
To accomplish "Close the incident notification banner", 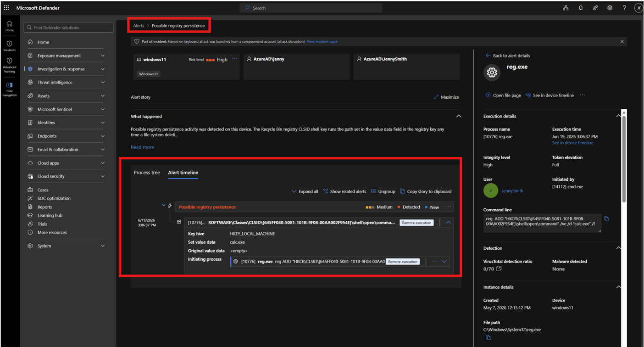I will tap(622, 41).
